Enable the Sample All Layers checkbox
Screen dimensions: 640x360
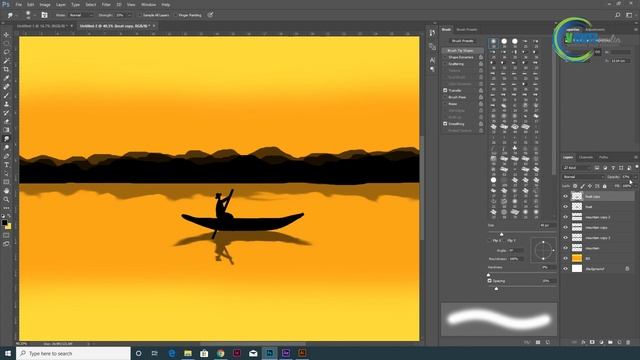[140, 15]
